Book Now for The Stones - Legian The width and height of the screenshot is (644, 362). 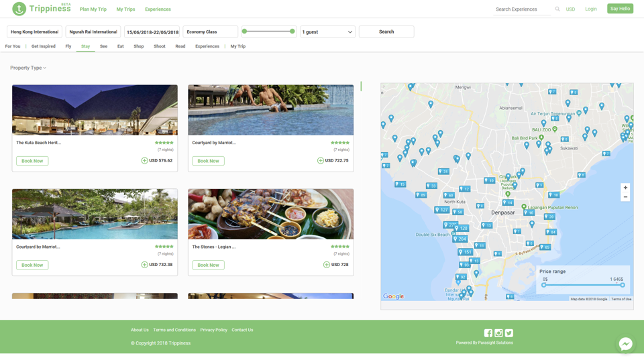[x=208, y=265]
